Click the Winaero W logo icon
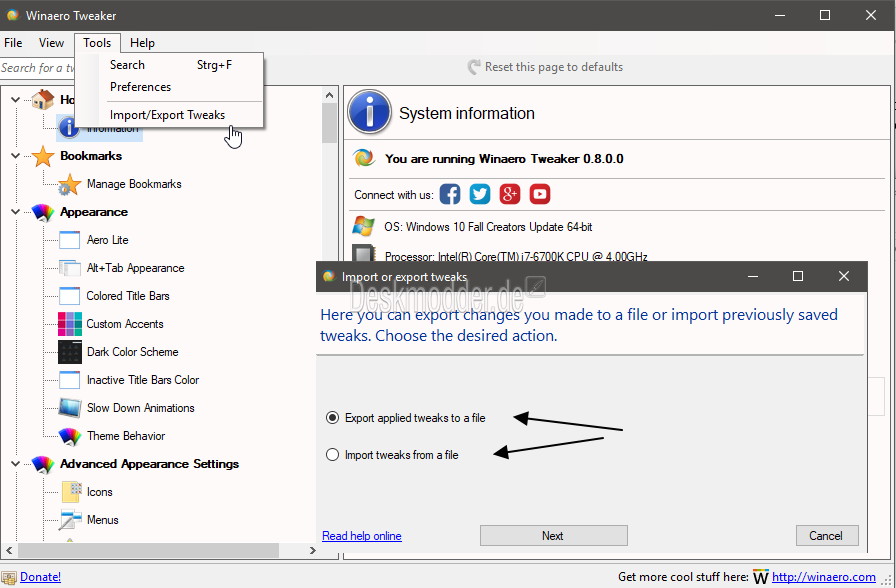The image size is (896, 588). tap(760, 577)
